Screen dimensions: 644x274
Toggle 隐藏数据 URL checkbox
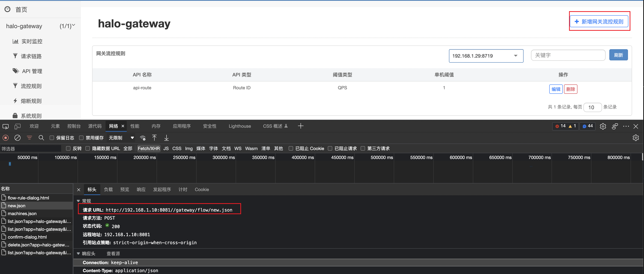[87, 149]
